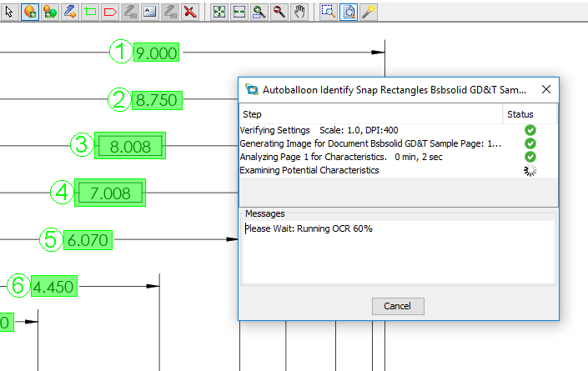Click the Cancel button in dialog
Viewport: 588px width, 371px height.
pyautogui.click(x=398, y=306)
